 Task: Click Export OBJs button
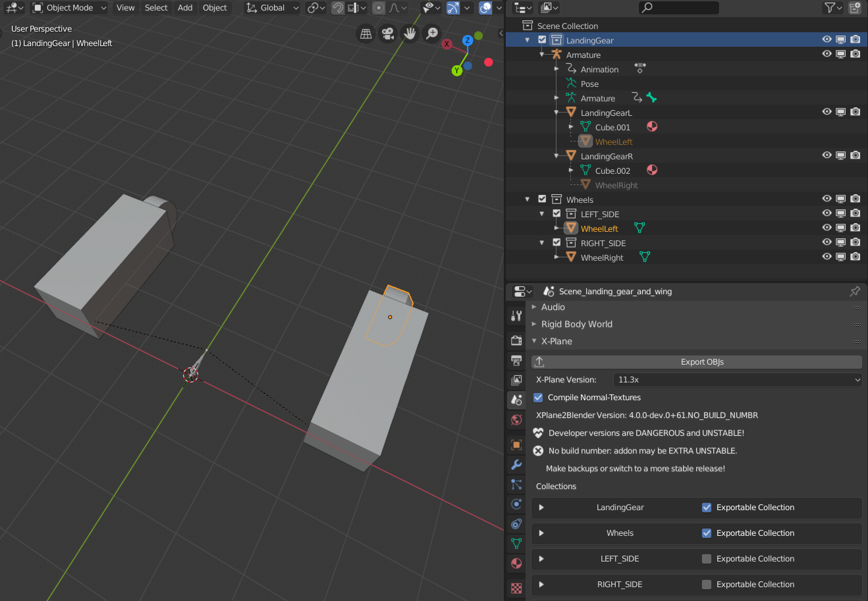697,362
